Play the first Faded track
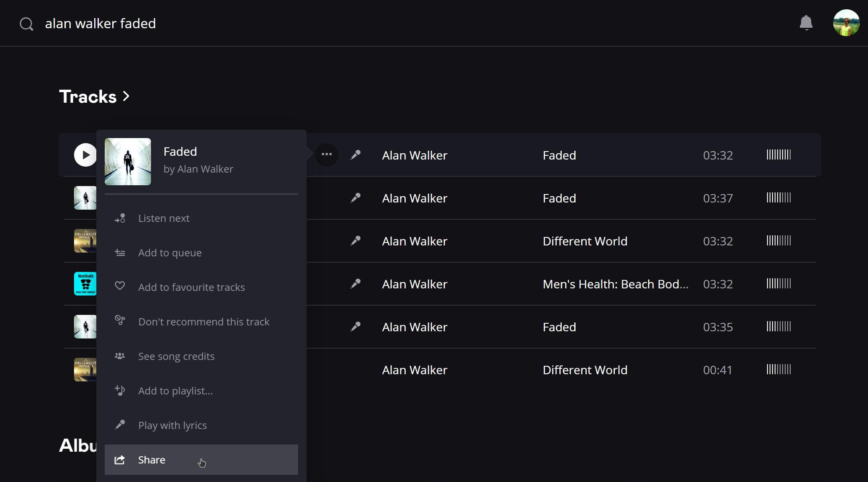Image resolution: width=868 pixels, height=482 pixels. pyautogui.click(x=85, y=155)
